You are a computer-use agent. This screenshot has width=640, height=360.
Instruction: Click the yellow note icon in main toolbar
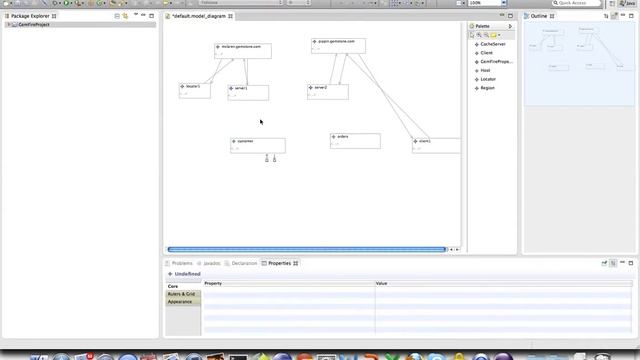click(x=166, y=3)
